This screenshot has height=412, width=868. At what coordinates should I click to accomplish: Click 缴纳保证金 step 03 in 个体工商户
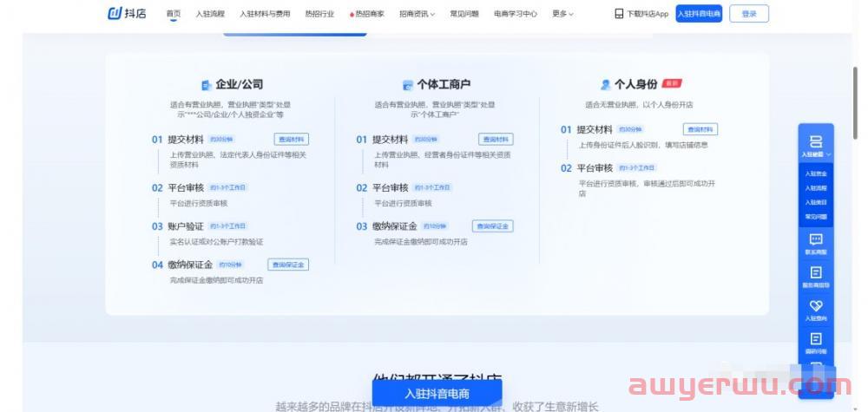click(394, 226)
